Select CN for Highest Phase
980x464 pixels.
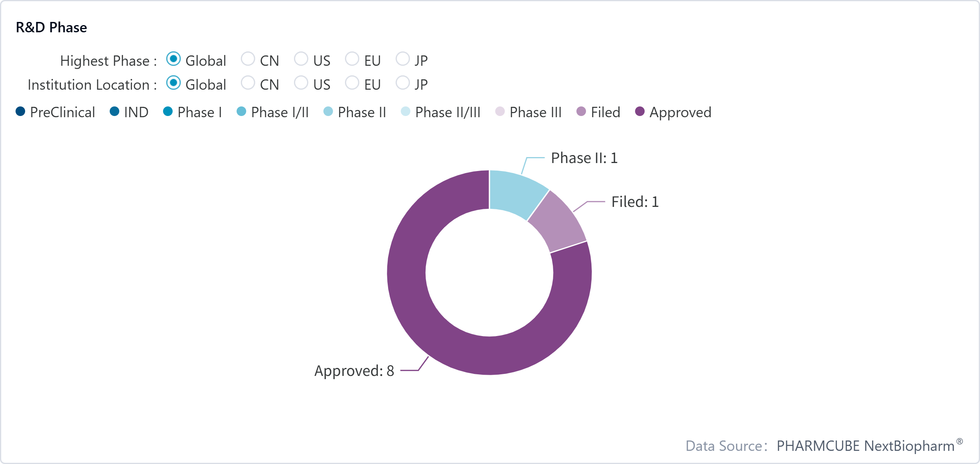pyautogui.click(x=248, y=59)
